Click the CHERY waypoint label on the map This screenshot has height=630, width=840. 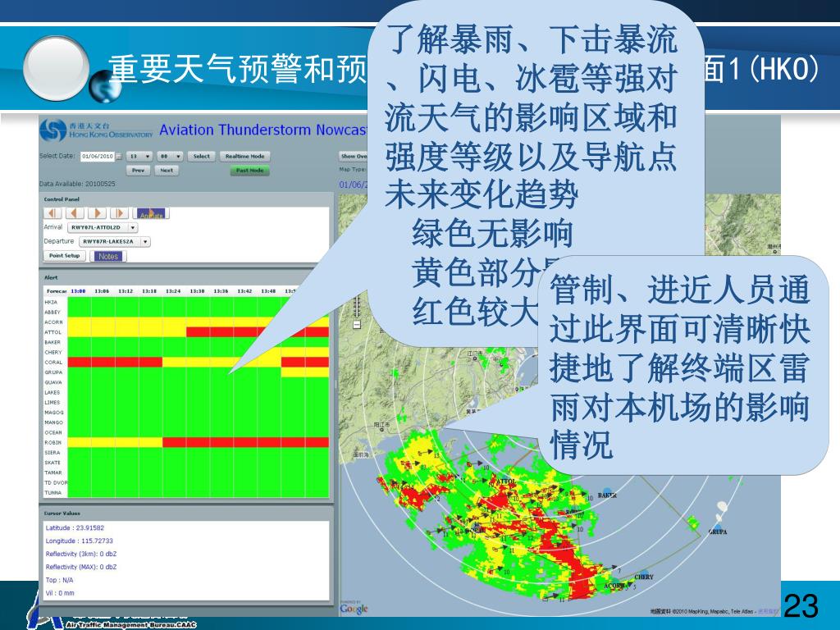tap(644, 577)
